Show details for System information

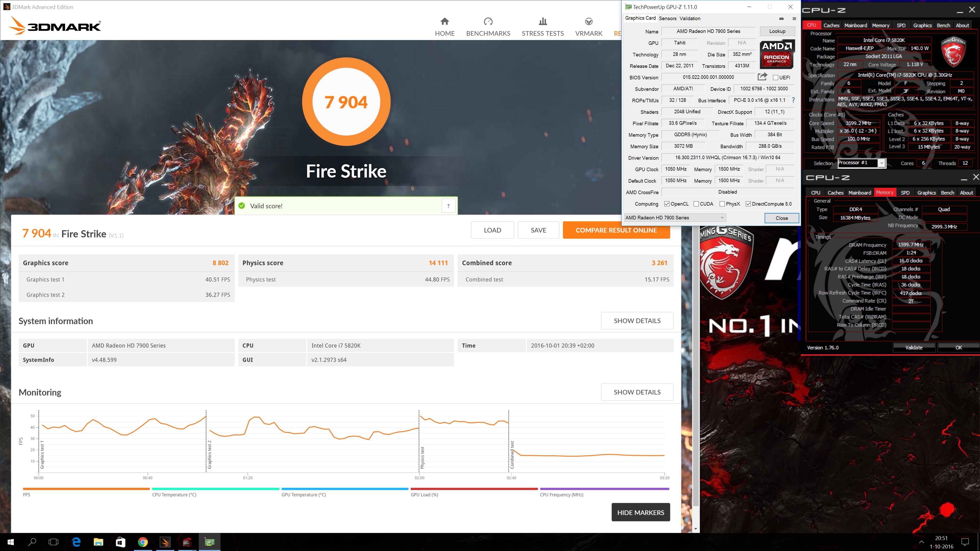point(637,321)
